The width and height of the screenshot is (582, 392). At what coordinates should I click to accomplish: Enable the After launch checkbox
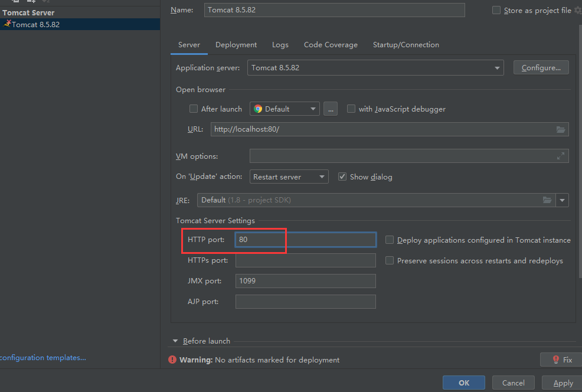point(193,109)
